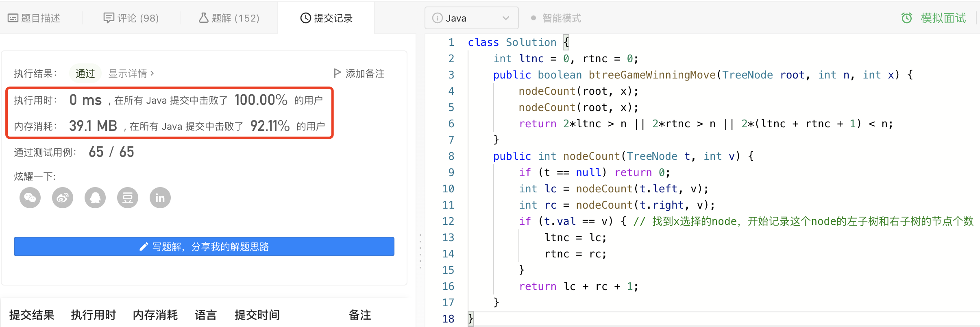Open the 题解 (152) tab
The width and height of the screenshot is (980, 327).
pos(229,18)
